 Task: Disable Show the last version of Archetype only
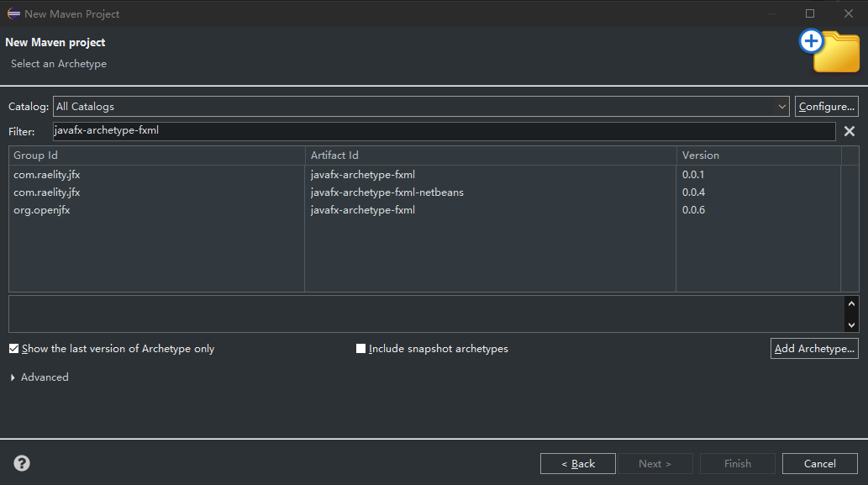point(13,348)
